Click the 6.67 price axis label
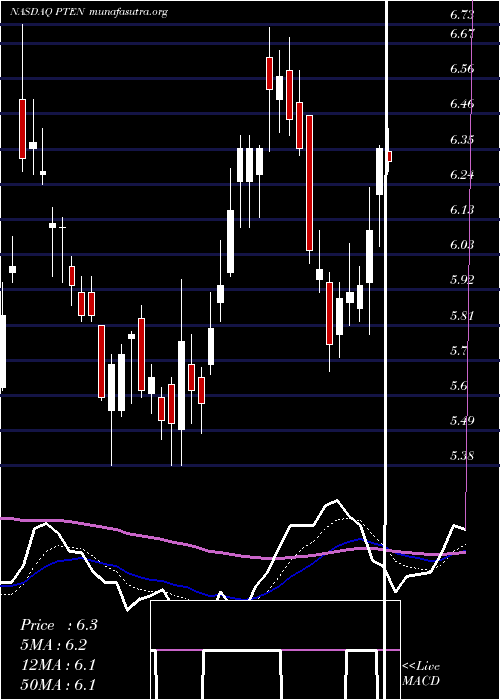Image resolution: width=500 pixels, height=700 pixels. pos(462,33)
